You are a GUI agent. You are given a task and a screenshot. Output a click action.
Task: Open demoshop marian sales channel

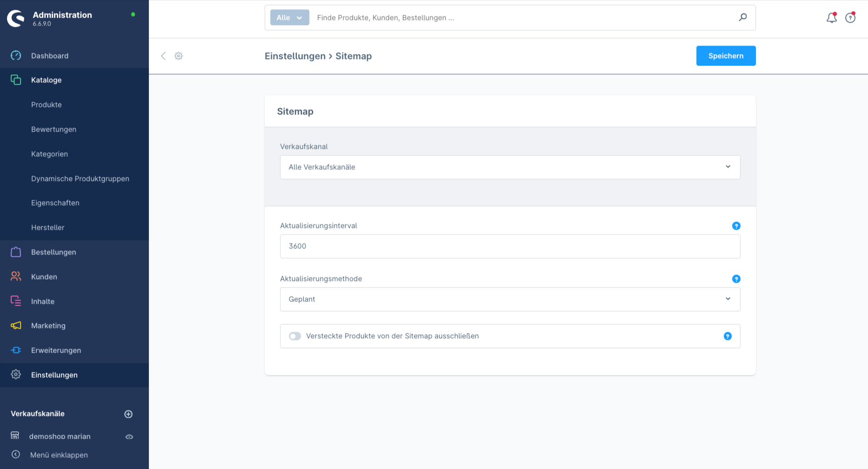pyautogui.click(x=60, y=436)
